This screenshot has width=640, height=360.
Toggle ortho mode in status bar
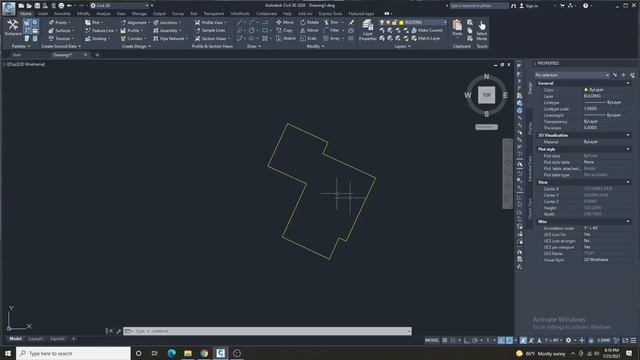[467, 340]
